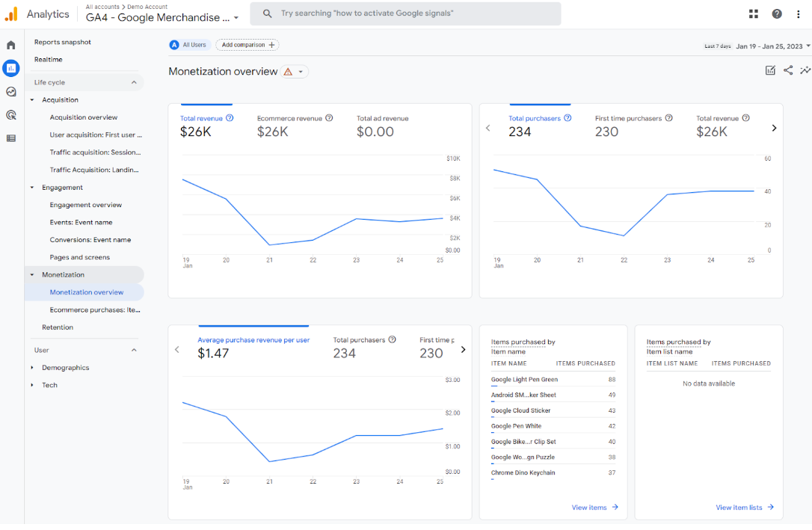Click the All accounts breadcrumb link

click(x=102, y=7)
